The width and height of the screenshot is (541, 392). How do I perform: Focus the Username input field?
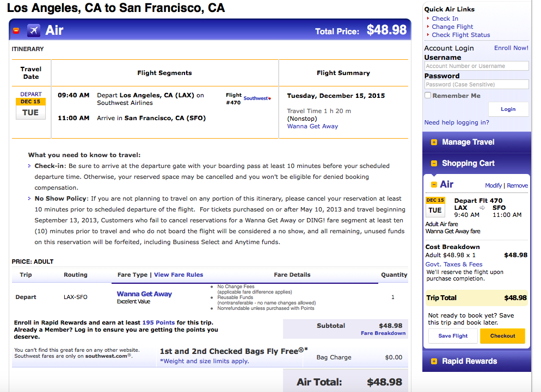pos(476,66)
